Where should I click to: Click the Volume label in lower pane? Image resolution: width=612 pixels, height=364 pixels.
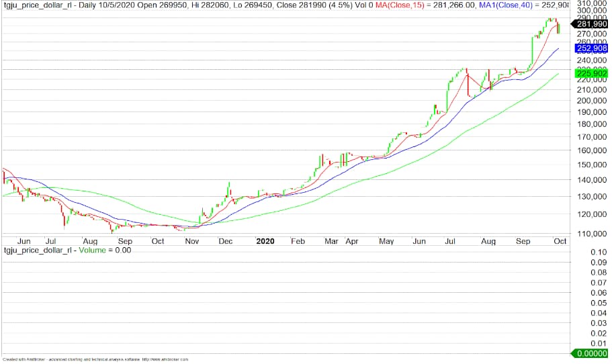92,250
